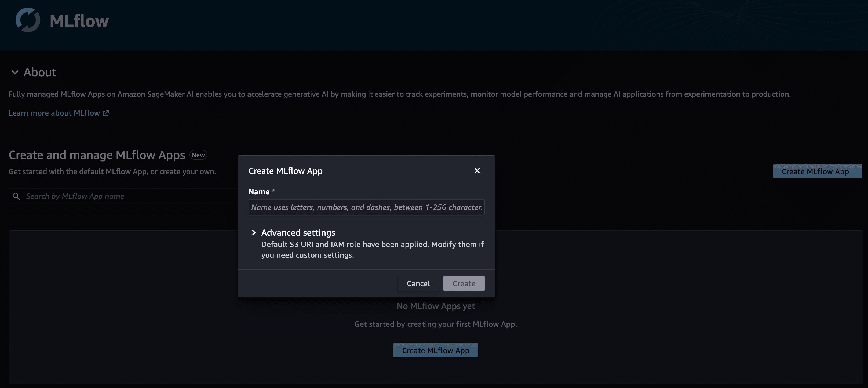Click the Name input field in dialog
Image resolution: width=868 pixels, height=388 pixels.
pyautogui.click(x=366, y=207)
